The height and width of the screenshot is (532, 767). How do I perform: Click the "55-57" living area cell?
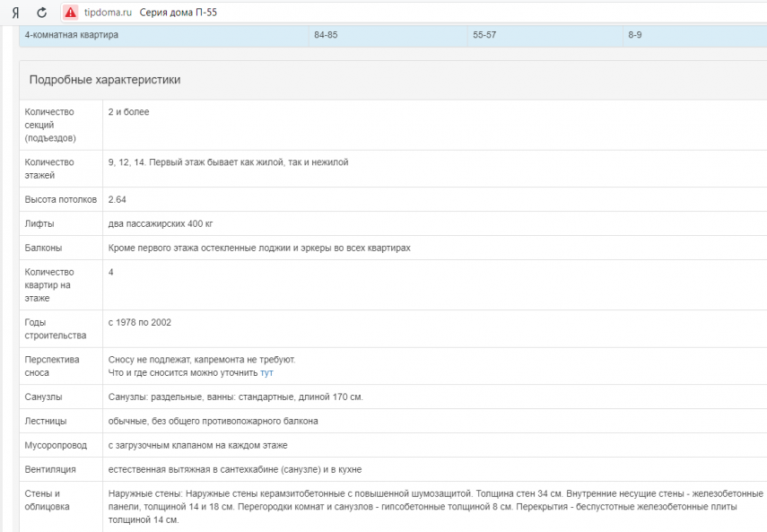(484, 34)
